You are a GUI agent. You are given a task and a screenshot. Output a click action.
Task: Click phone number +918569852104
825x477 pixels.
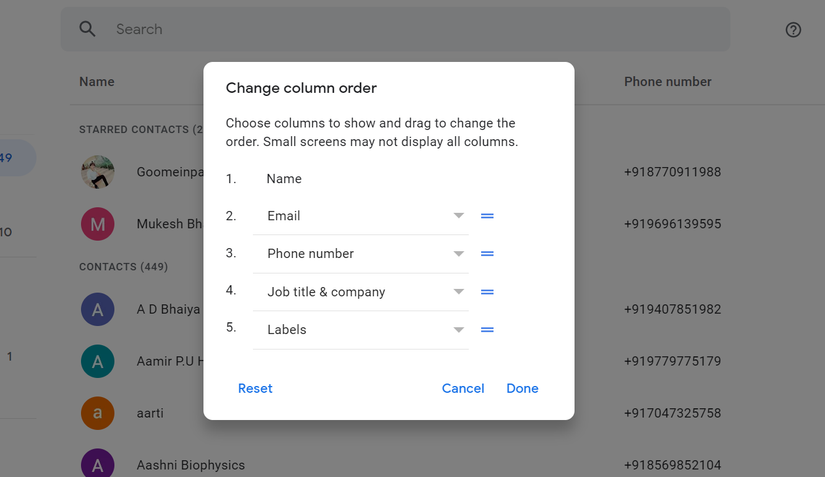672,465
